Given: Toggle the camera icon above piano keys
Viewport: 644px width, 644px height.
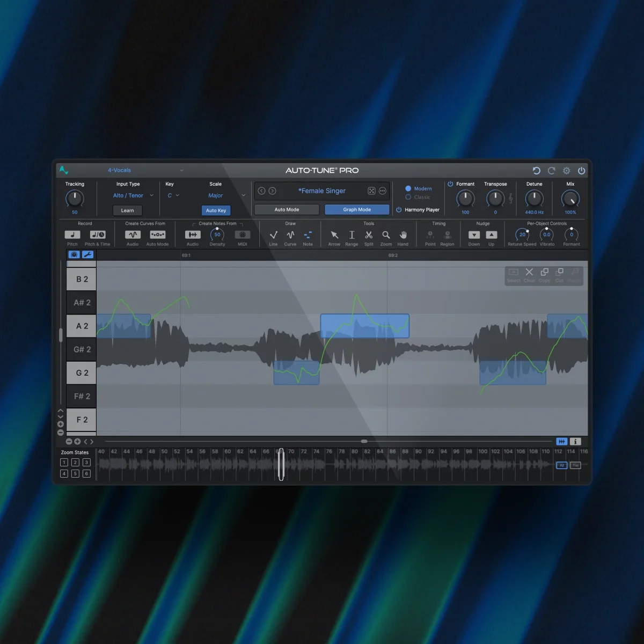Looking at the screenshot, I should point(74,254).
